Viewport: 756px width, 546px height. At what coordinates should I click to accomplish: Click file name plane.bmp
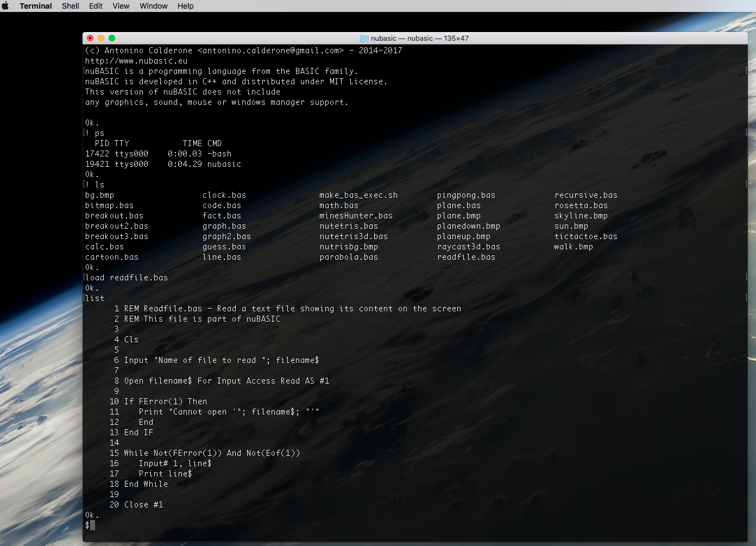pyautogui.click(x=459, y=216)
